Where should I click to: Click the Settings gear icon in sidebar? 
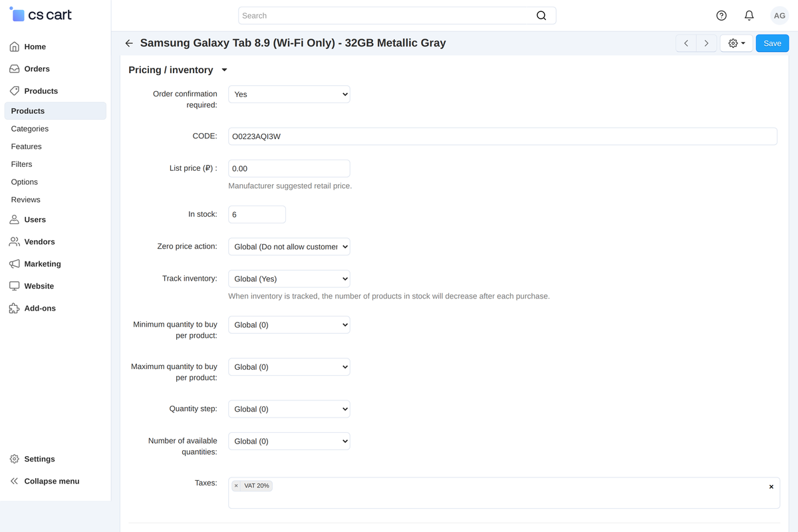point(14,459)
